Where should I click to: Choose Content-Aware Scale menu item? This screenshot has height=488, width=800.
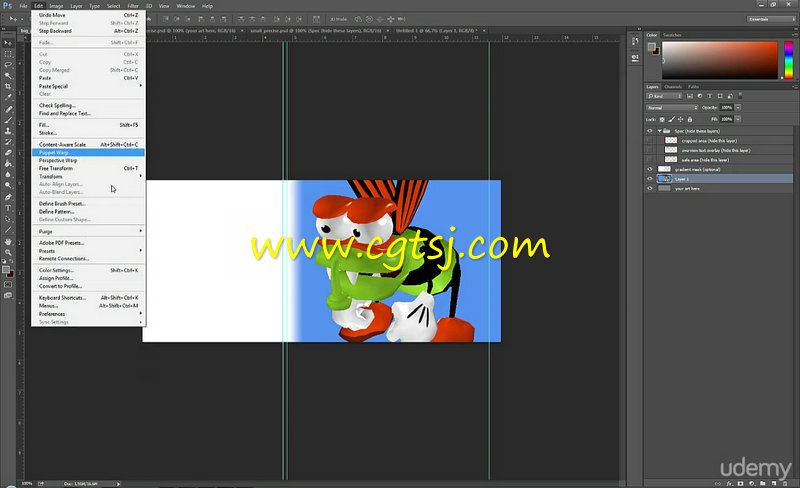coord(88,144)
